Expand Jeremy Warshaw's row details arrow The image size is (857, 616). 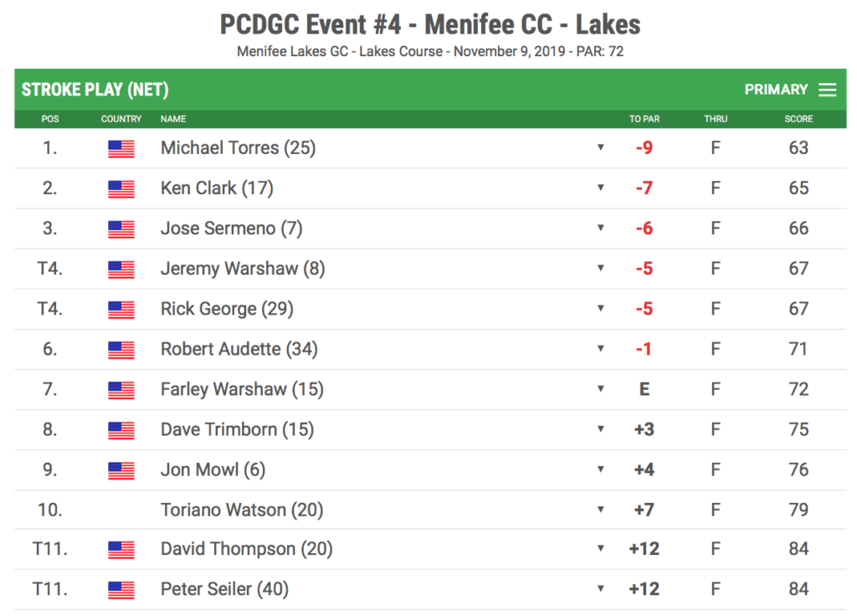tap(601, 268)
